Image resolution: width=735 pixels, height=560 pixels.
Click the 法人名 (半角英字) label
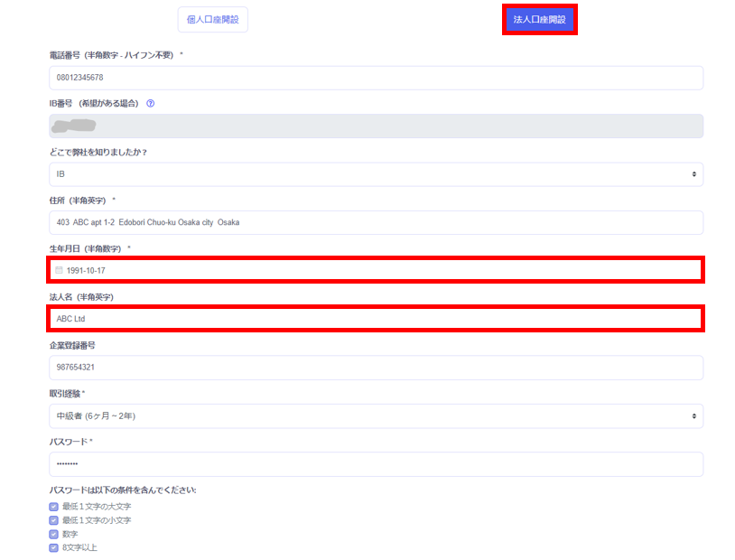pos(81,297)
